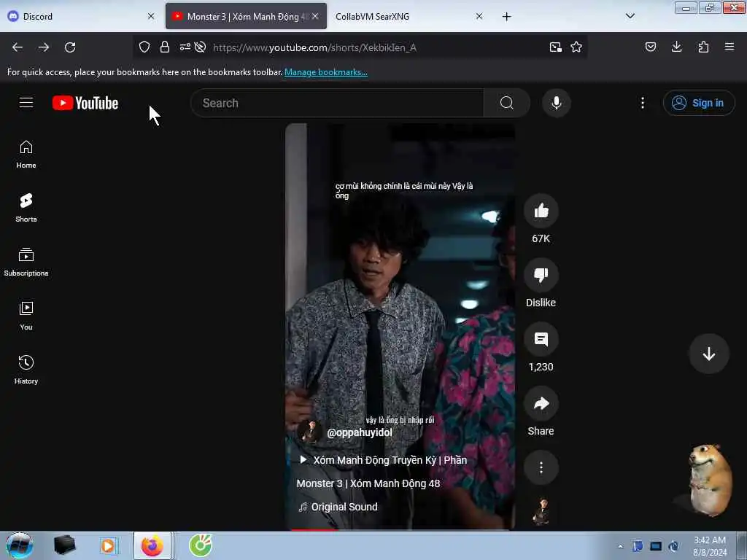Open tracking protection shield icon
Image resolution: width=747 pixels, height=560 pixels.
click(x=144, y=47)
